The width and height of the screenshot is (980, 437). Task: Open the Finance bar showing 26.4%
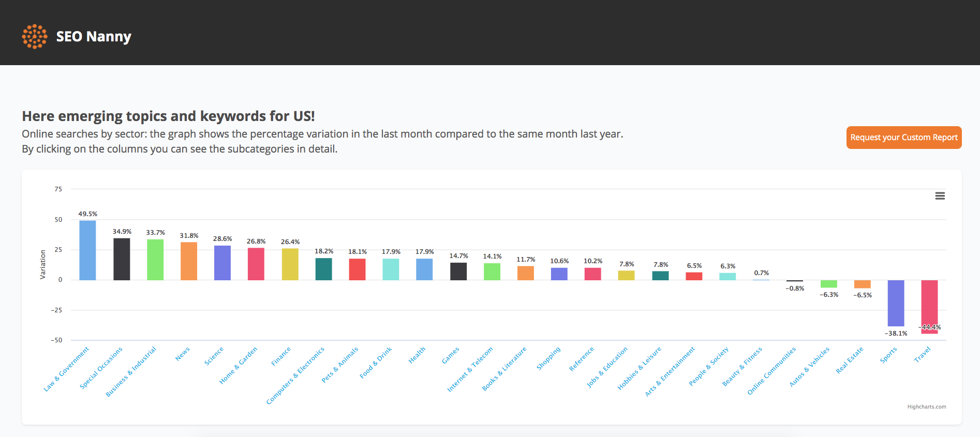tap(290, 264)
